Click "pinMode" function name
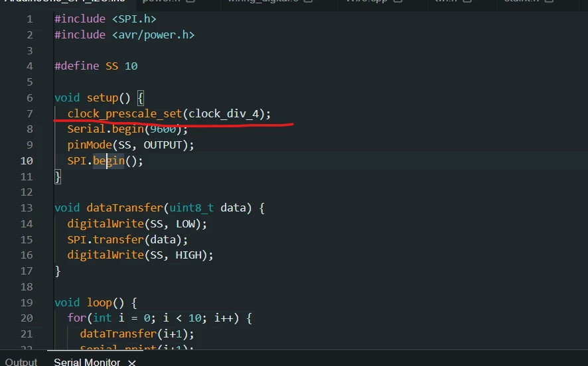Screen dimensions: 588x366 point(90,145)
